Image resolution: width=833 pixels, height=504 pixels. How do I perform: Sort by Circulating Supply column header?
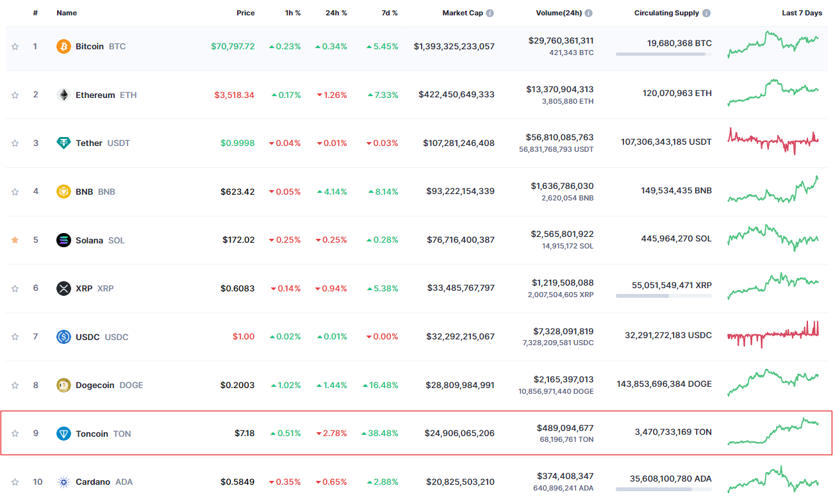pos(666,13)
